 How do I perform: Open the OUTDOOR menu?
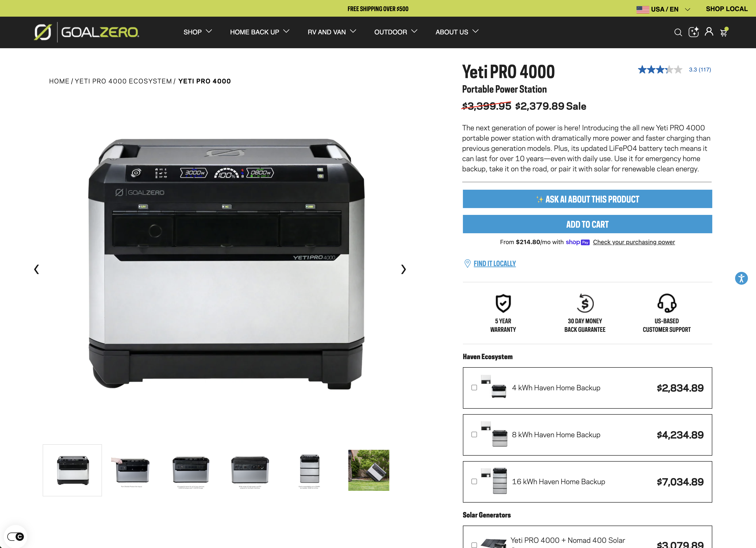click(x=396, y=32)
